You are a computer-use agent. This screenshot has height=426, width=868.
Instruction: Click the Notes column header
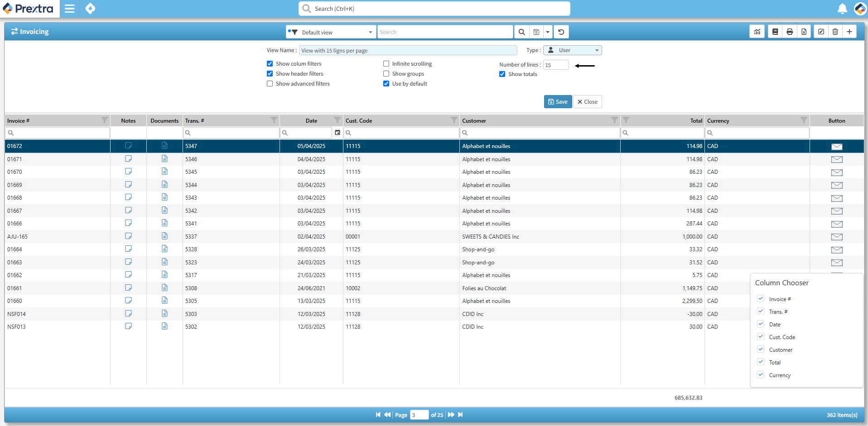(x=128, y=121)
